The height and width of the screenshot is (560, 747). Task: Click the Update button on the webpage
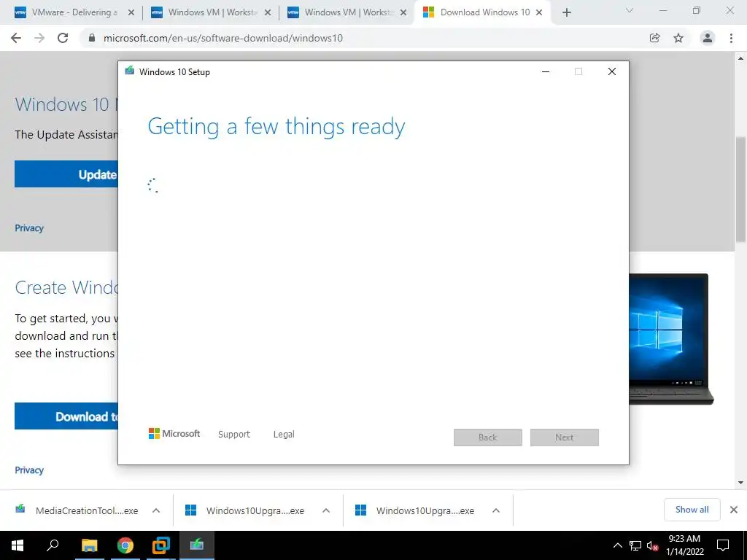click(x=66, y=174)
